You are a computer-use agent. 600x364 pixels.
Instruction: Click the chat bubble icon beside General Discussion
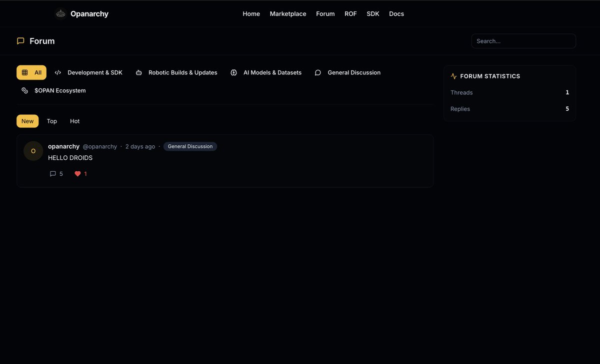[x=318, y=72]
